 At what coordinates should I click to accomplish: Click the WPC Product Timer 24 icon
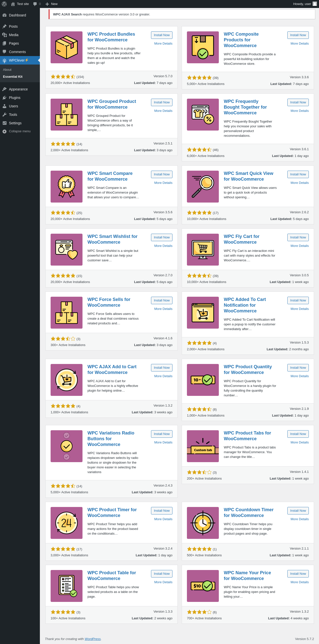[67, 523]
